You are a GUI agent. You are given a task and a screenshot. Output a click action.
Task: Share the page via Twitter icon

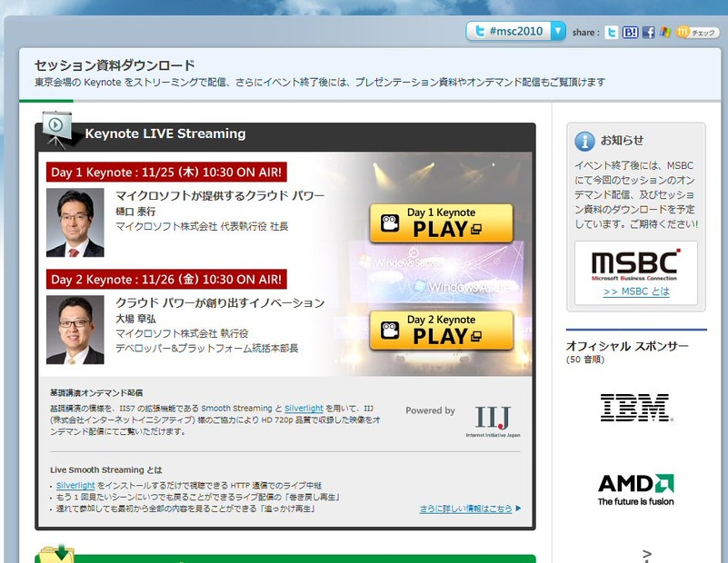612,32
